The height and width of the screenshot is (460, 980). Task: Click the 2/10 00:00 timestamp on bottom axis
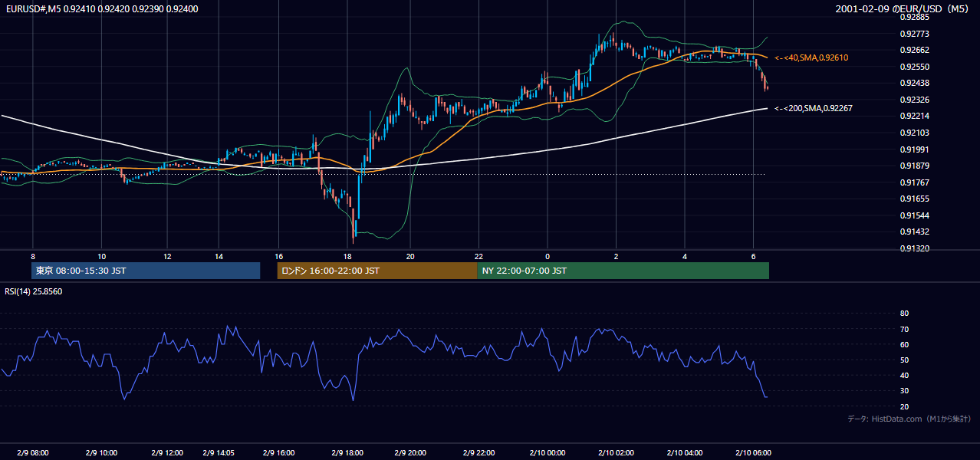(x=548, y=452)
